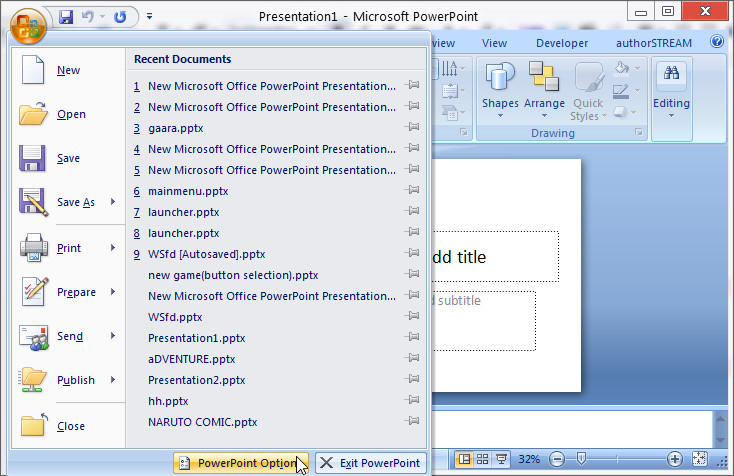Click the 32% zoom level button

[529, 459]
